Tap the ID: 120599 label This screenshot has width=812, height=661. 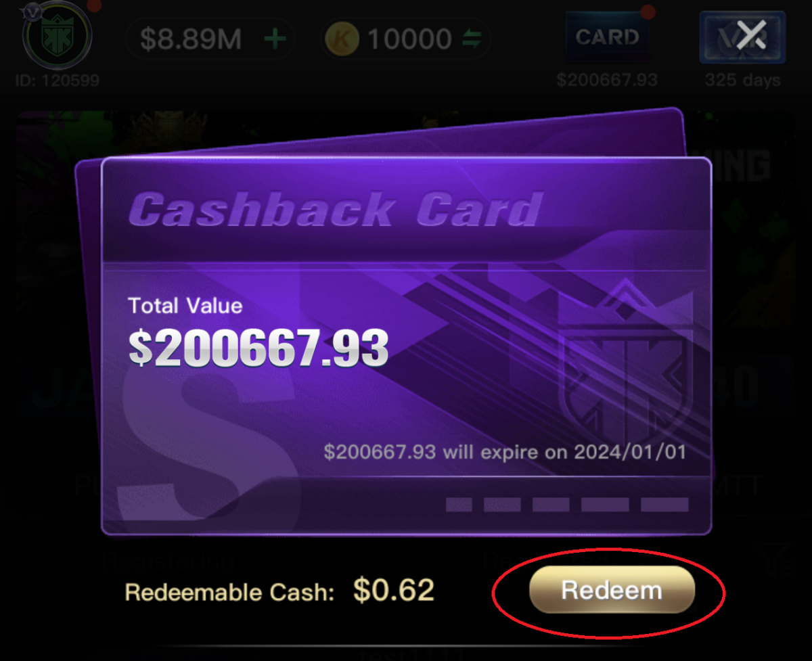[58, 81]
